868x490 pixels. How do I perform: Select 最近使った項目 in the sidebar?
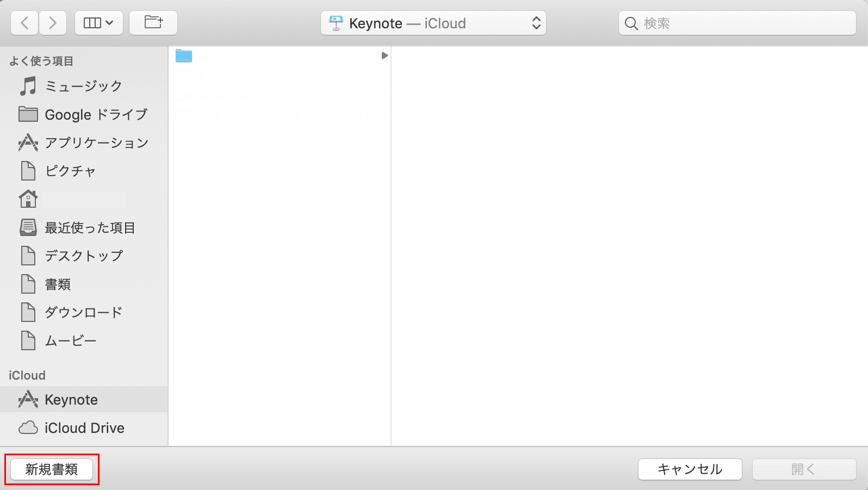[x=84, y=227]
